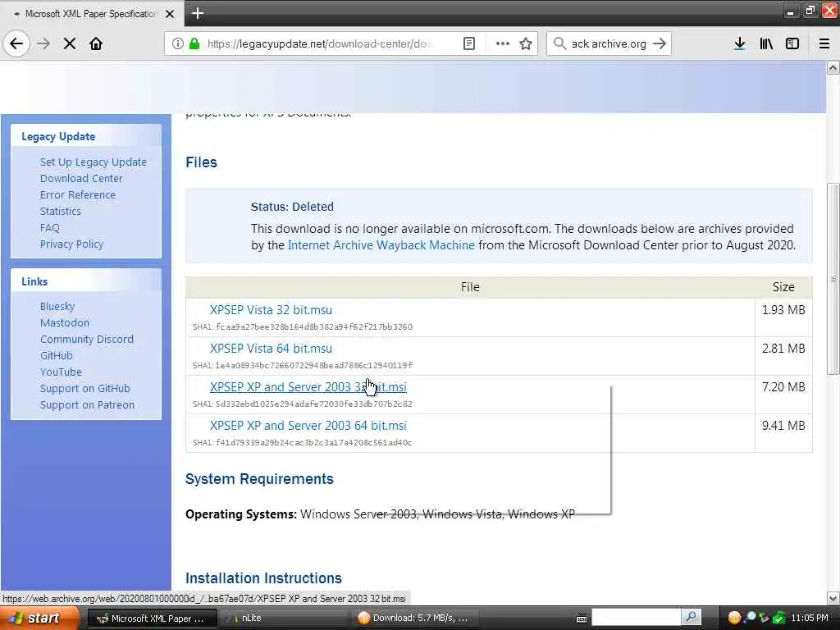The width and height of the screenshot is (840, 630).
Task: Open the downloads panel
Action: pos(739,43)
